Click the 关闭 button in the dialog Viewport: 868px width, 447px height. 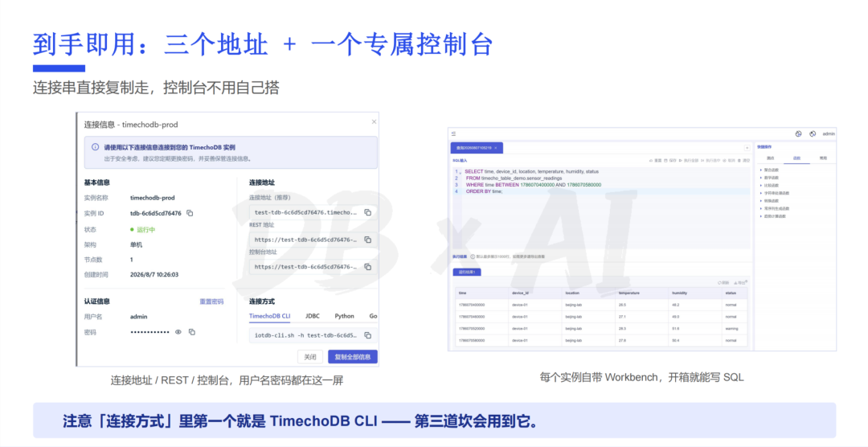tap(310, 357)
